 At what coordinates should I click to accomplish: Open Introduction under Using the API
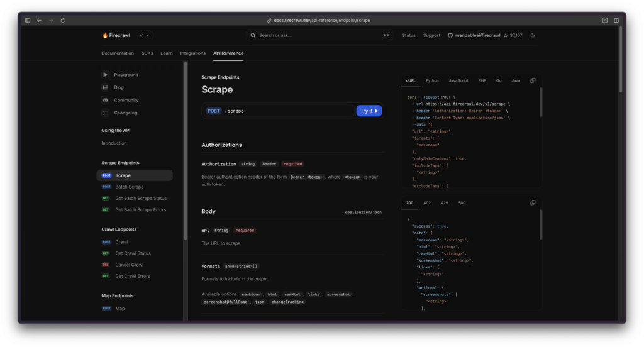(x=114, y=143)
